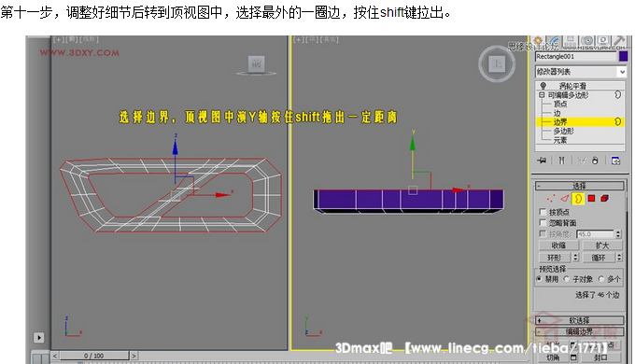Activate Border selection icon highlighted yellow
Image resolution: width=635 pixels, height=364 pixels.
(x=578, y=199)
